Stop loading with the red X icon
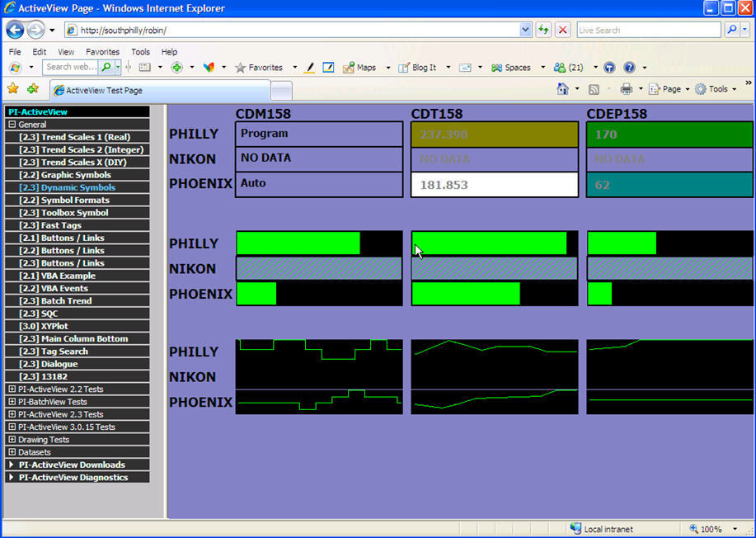The height and width of the screenshot is (538, 756). click(x=562, y=30)
